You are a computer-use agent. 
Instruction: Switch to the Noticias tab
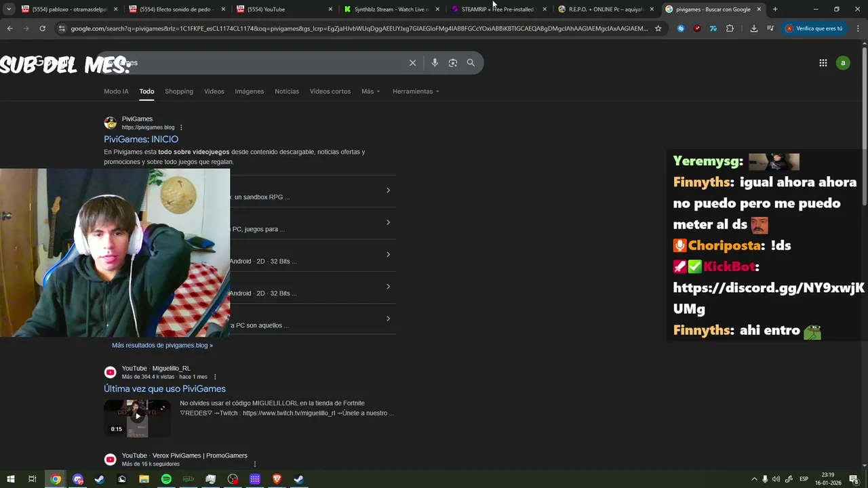click(x=287, y=91)
